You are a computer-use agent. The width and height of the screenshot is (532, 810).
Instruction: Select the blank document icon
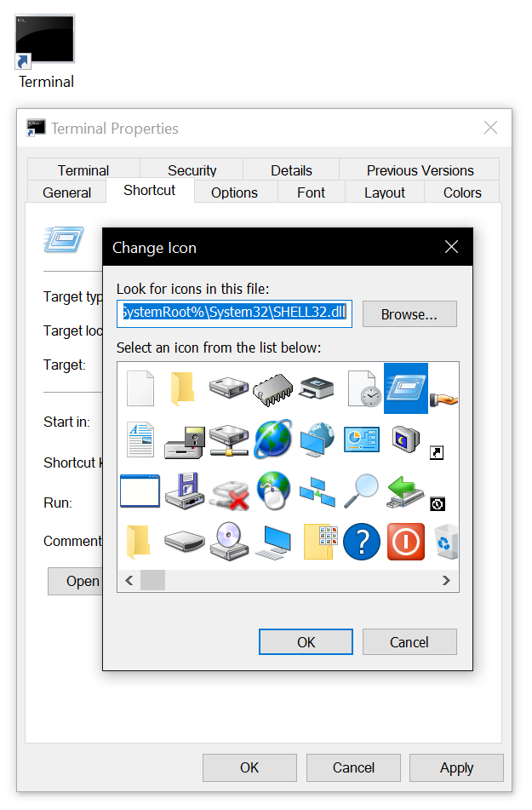tap(140, 388)
